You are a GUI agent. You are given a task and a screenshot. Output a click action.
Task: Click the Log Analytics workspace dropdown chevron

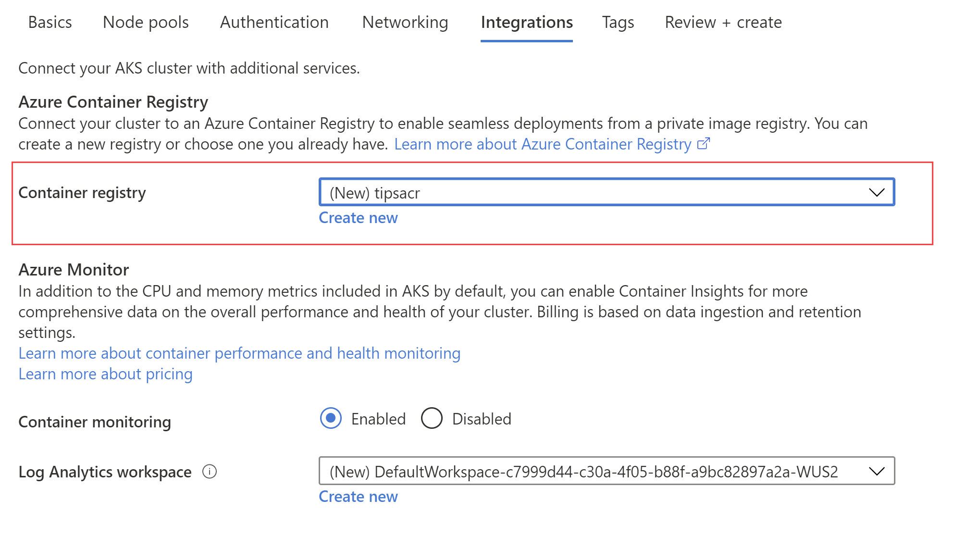pos(877,471)
